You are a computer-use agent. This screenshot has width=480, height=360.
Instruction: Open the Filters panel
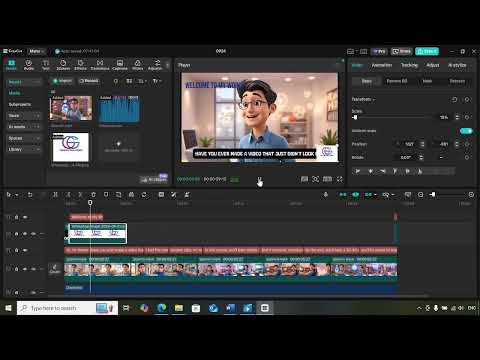pyautogui.click(x=137, y=65)
